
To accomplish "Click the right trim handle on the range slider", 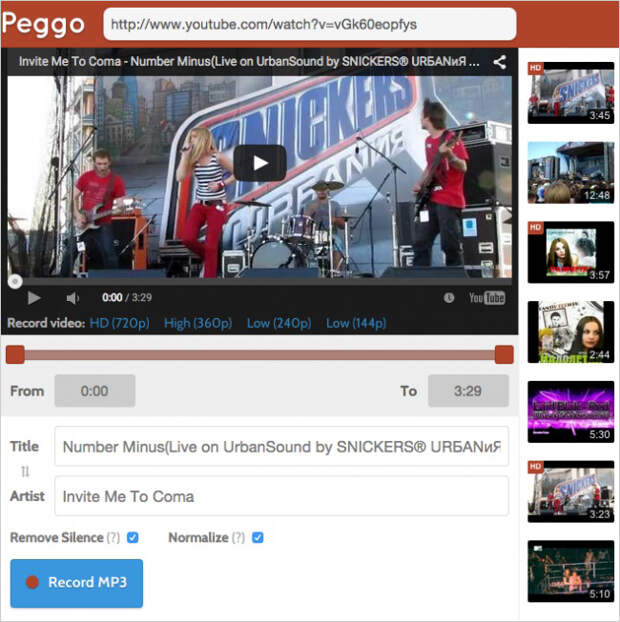I will [x=504, y=354].
